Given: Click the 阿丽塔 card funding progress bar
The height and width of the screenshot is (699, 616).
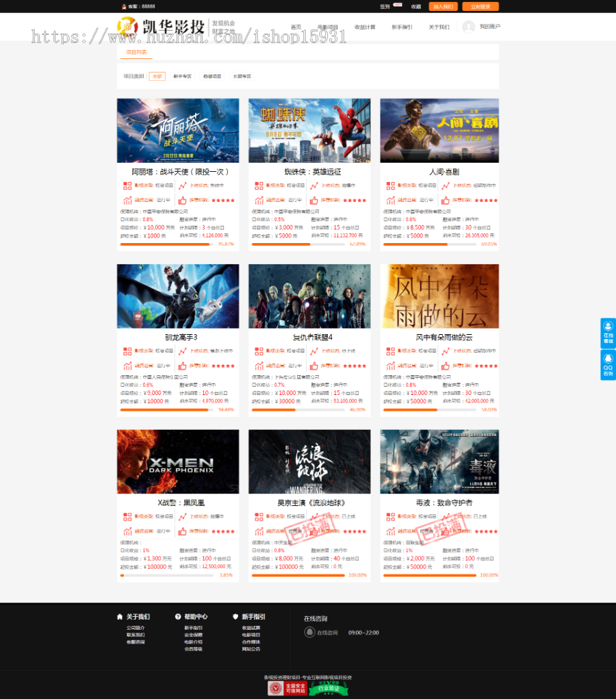Looking at the screenshot, I should [166, 244].
